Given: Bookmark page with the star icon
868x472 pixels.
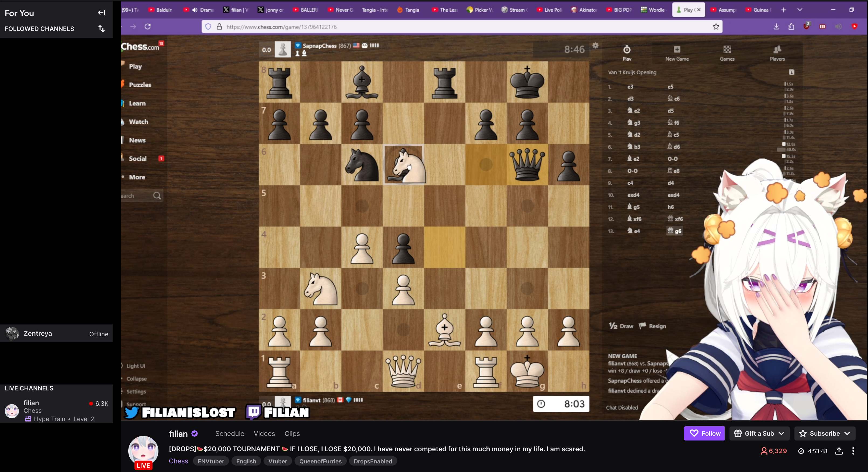Looking at the screenshot, I should [x=716, y=27].
